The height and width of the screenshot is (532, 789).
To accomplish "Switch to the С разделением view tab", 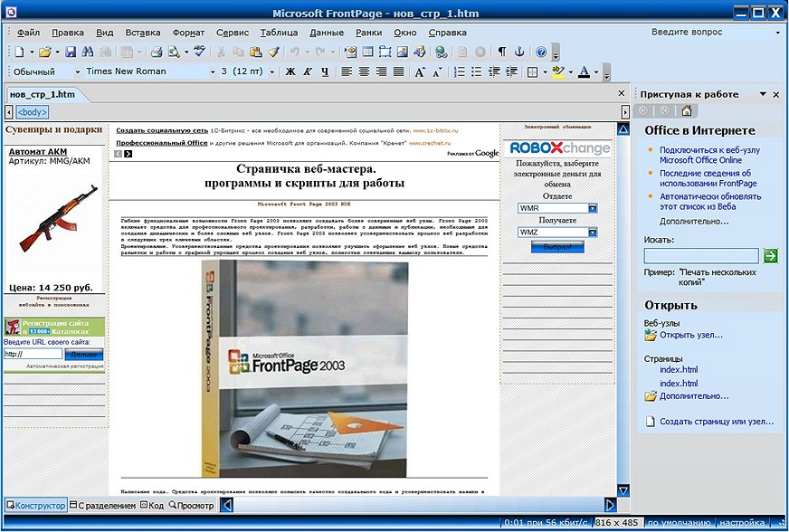I will (102, 506).
